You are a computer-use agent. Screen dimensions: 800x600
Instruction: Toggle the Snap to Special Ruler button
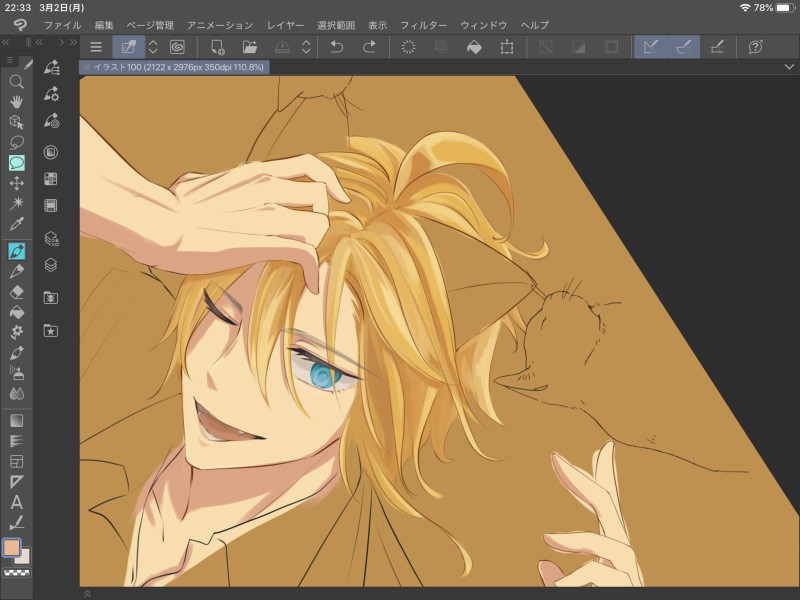click(x=684, y=47)
